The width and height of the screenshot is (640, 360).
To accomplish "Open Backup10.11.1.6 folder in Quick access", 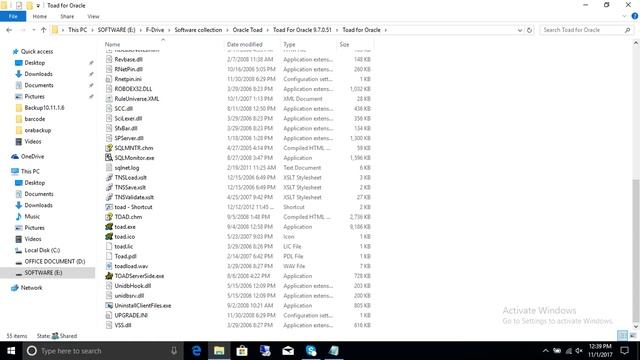I will coord(44,108).
